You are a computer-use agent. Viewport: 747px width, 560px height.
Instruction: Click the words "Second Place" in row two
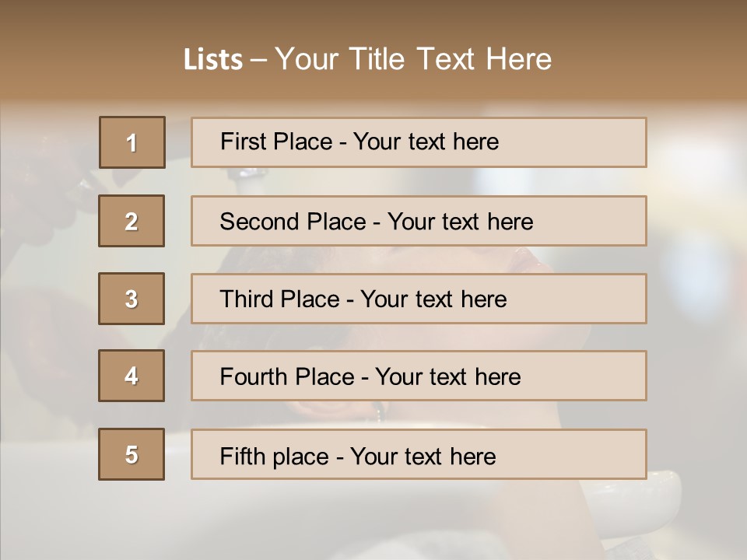293,222
